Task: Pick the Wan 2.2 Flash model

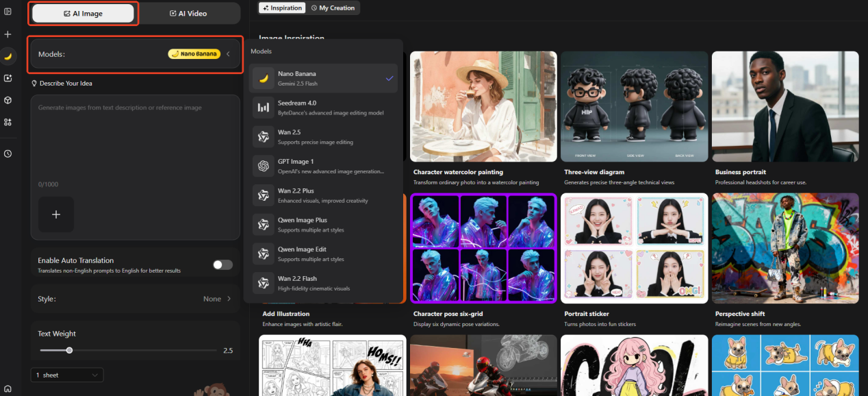Action: tap(323, 283)
